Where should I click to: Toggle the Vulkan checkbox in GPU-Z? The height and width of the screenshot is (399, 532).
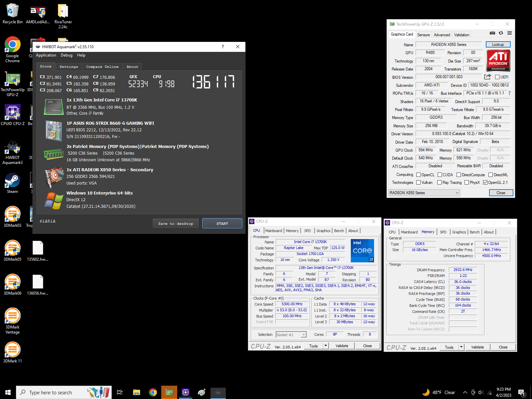click(x=419, y=183)
